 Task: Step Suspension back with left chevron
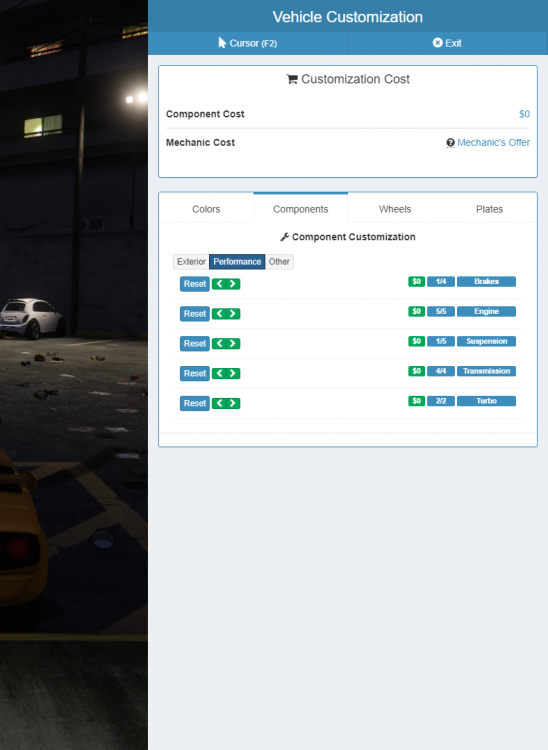click(219, 343)
